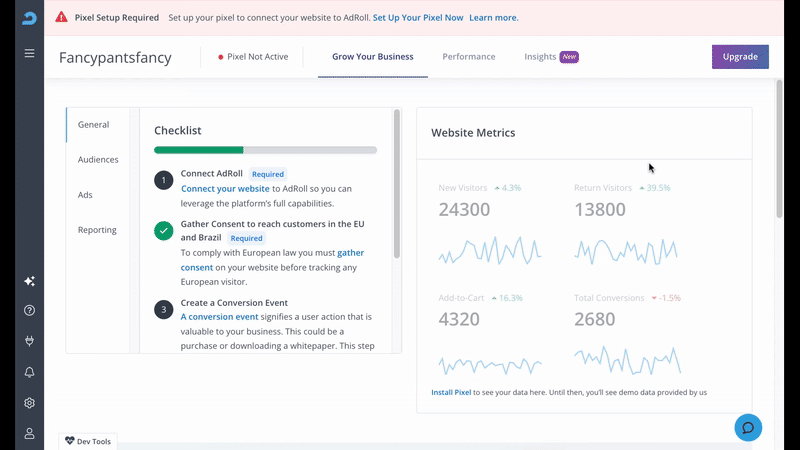Click the main page scrollbar

[x=779, y=149]
